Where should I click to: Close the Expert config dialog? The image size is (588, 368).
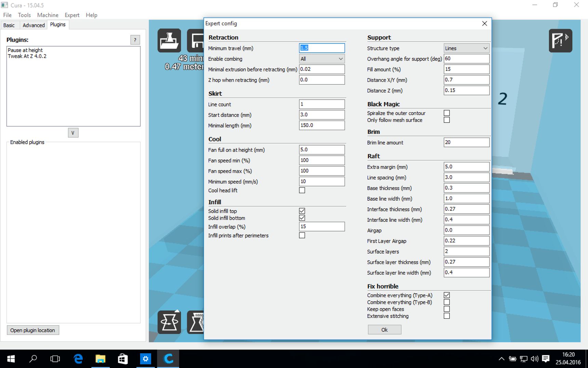click(484, 23)
